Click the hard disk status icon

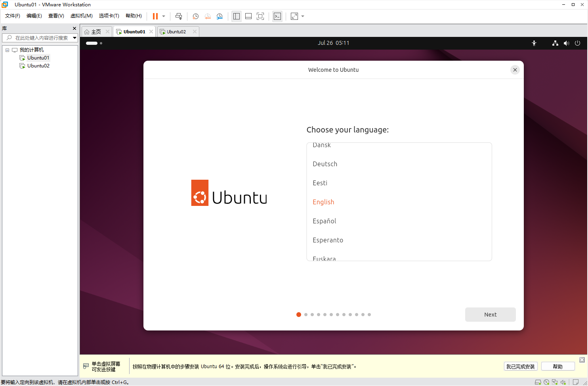pyautogui.click(x=538, y=382)
